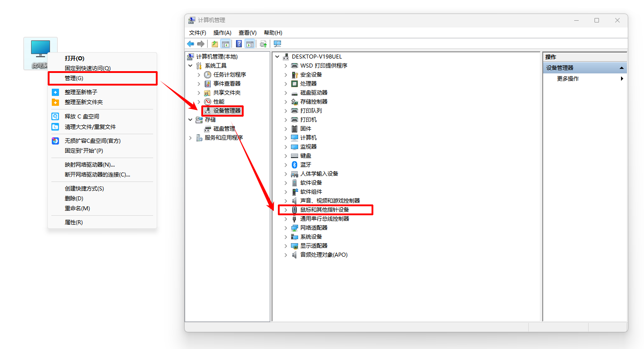Open the 文件(F) menu
This screenshot has width=644, height=349.
coord(198,33)
